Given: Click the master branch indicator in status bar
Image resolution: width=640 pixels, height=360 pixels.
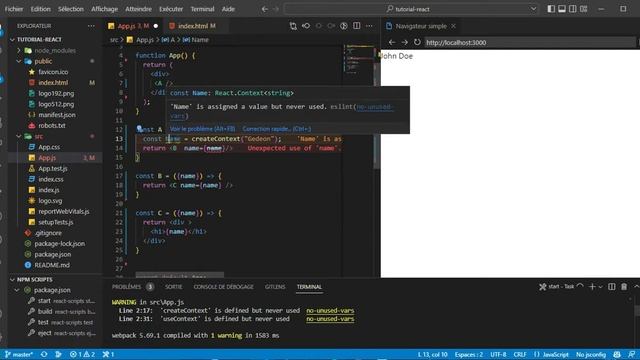Looking at the screenshot, I should [x=19, y=354].
